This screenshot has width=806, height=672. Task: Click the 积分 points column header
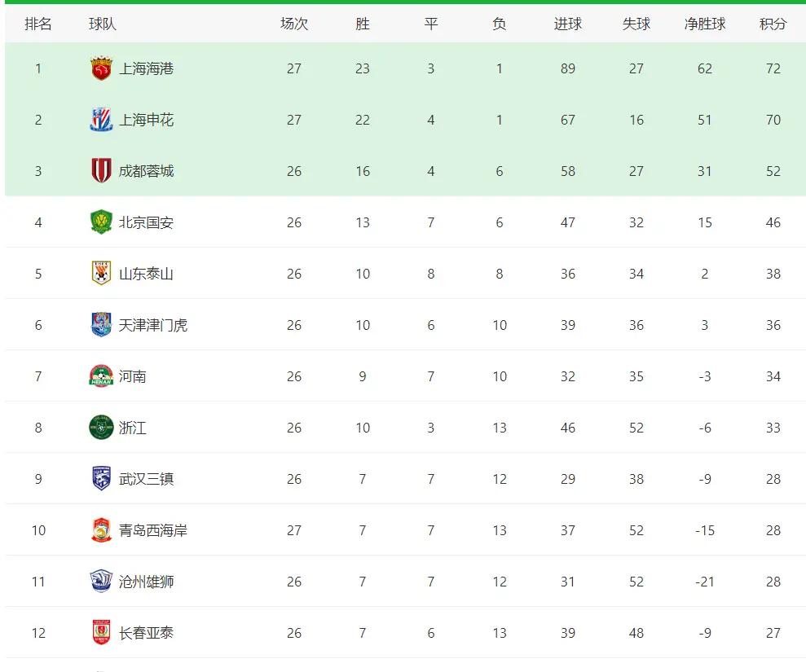click(773, 24)
